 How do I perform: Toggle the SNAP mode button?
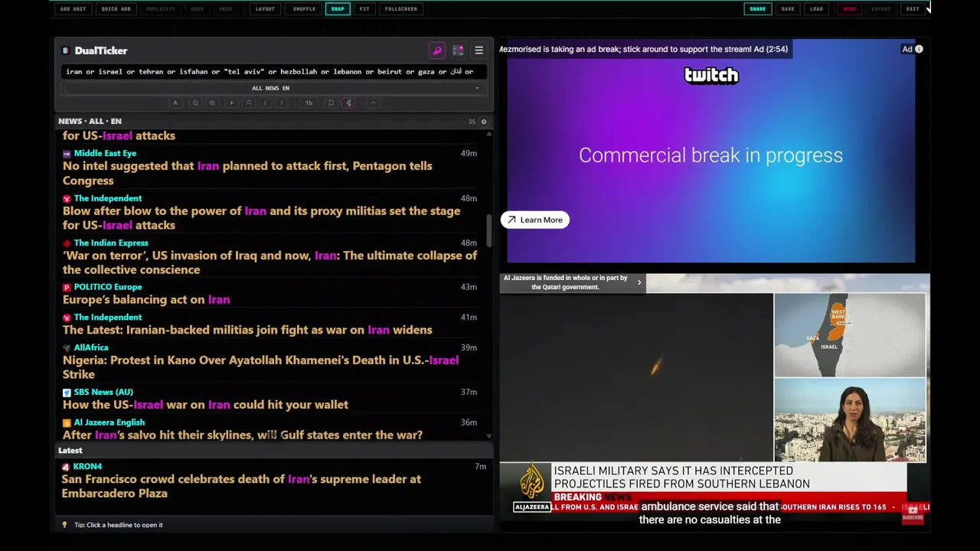pos(338,9)
